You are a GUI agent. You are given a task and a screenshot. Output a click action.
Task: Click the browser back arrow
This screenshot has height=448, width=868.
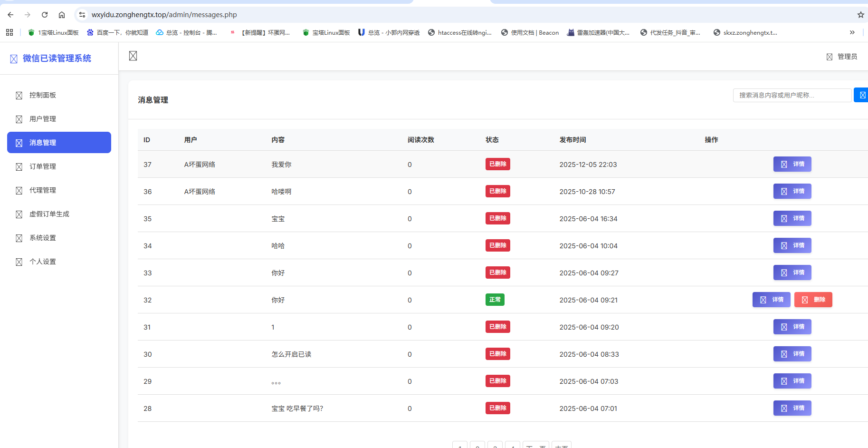10,15
